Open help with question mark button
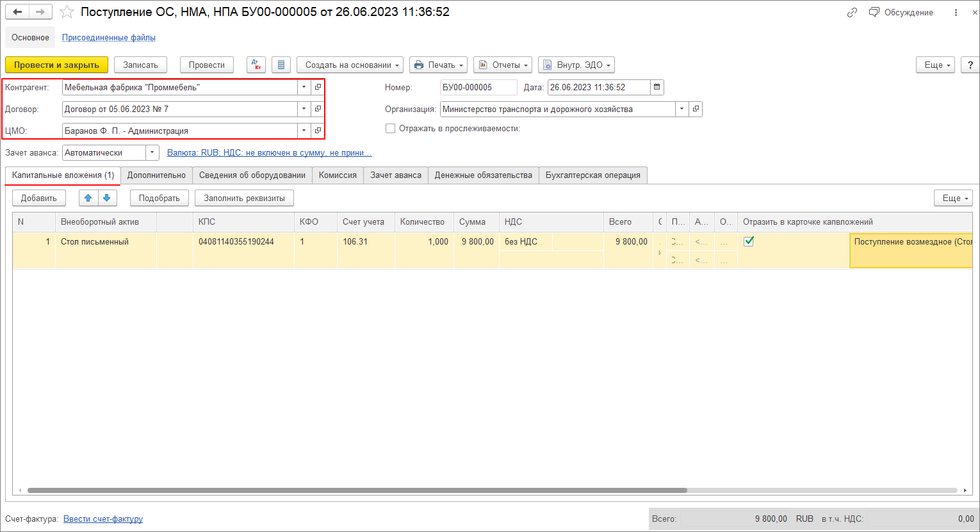 pyautogui.click(x=970, y=65)
